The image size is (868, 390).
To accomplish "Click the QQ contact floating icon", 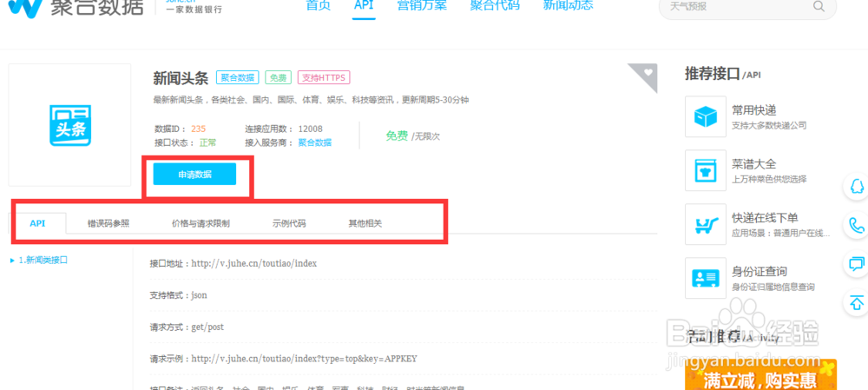I will coord(857,187).
